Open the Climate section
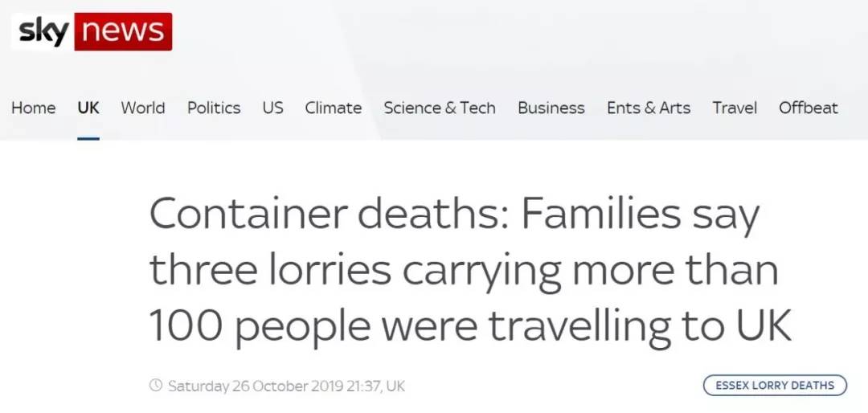Viewport: 868px width, 413px height. tap(334, 108)
